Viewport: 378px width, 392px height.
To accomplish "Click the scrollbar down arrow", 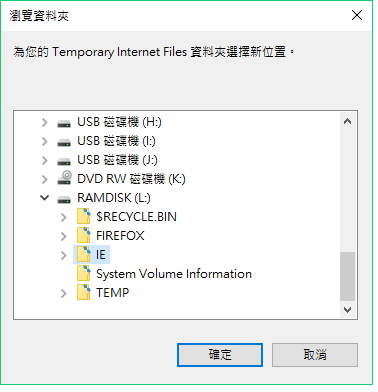I will point(347,310).
